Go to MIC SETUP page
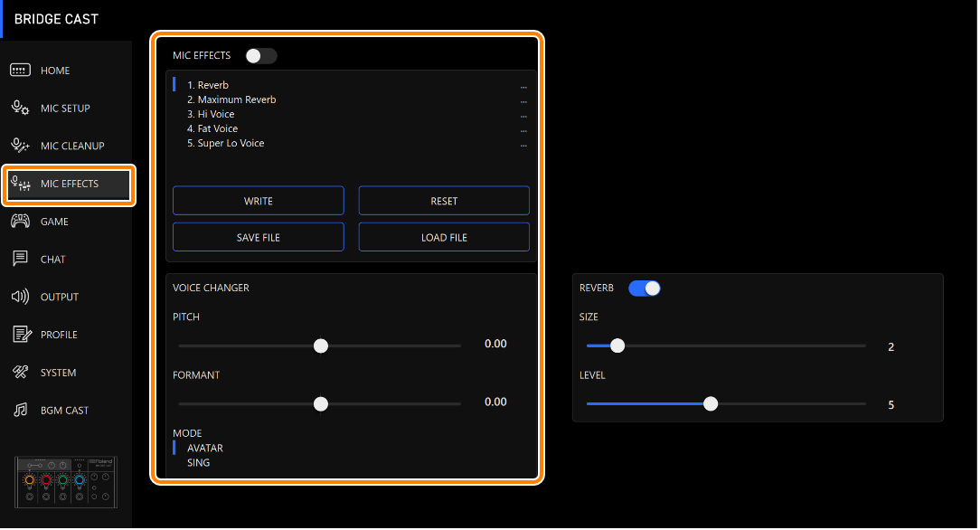Viewport: 980px width, 530px height. pos(67,109)
